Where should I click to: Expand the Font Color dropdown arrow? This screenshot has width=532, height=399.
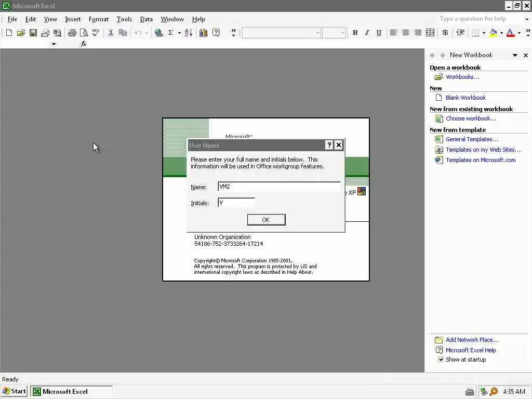pos(519,33)
